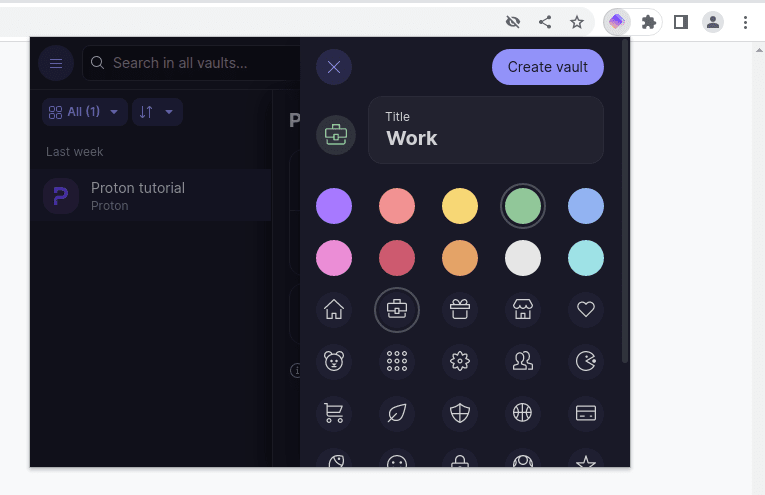Click the Create vault button
Viewport: 765px width, 495px height.
pos(547,67)
